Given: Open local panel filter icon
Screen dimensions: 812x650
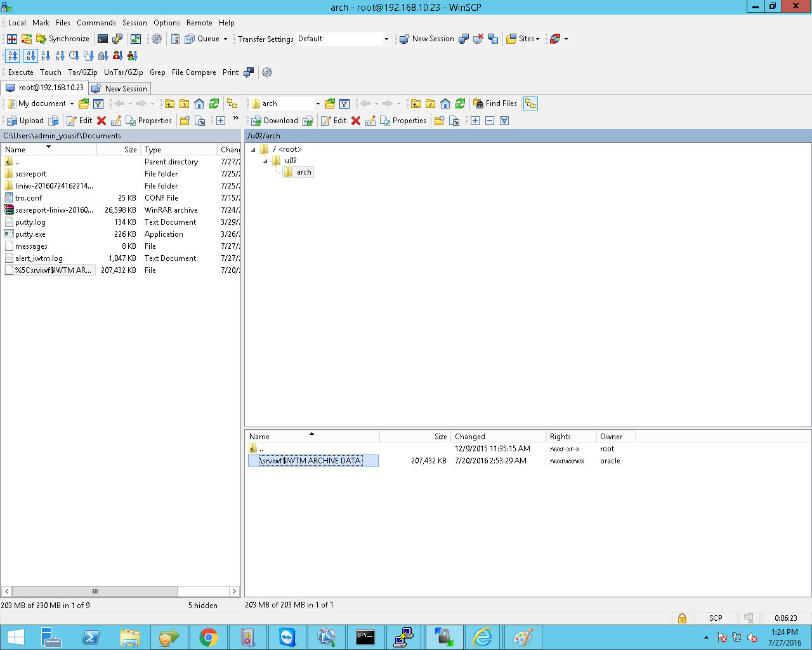Looking at the screenshot, I should [x=98, y=103].
